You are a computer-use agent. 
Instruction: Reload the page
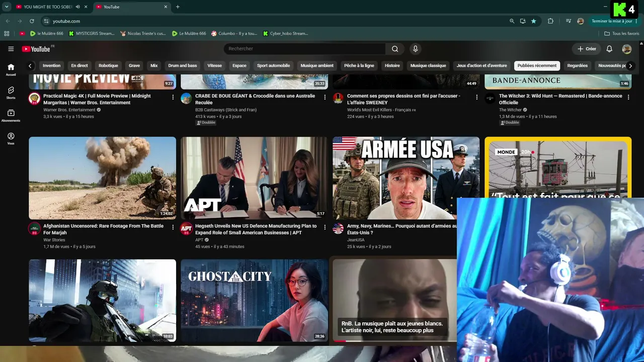[32, 21]
